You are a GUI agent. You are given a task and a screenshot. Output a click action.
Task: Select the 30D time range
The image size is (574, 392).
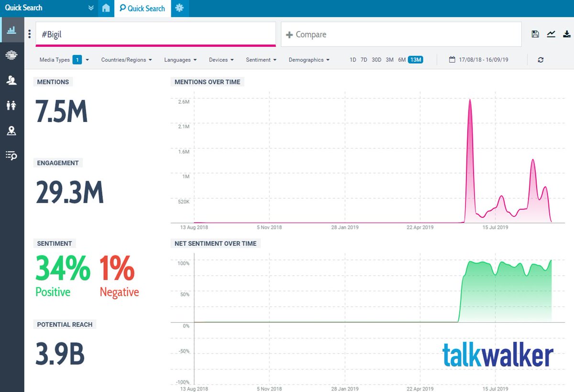(x=376, y=60)
